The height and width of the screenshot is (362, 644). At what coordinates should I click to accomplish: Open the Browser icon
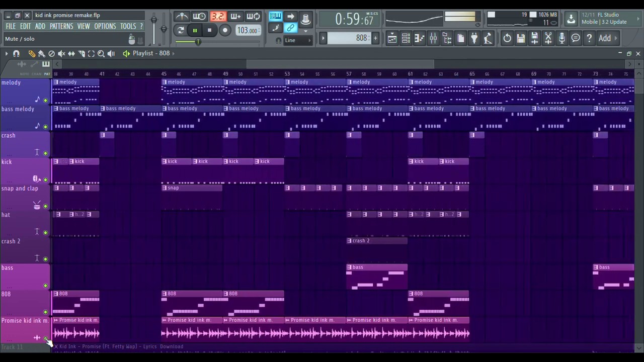(x=447, y=38)
